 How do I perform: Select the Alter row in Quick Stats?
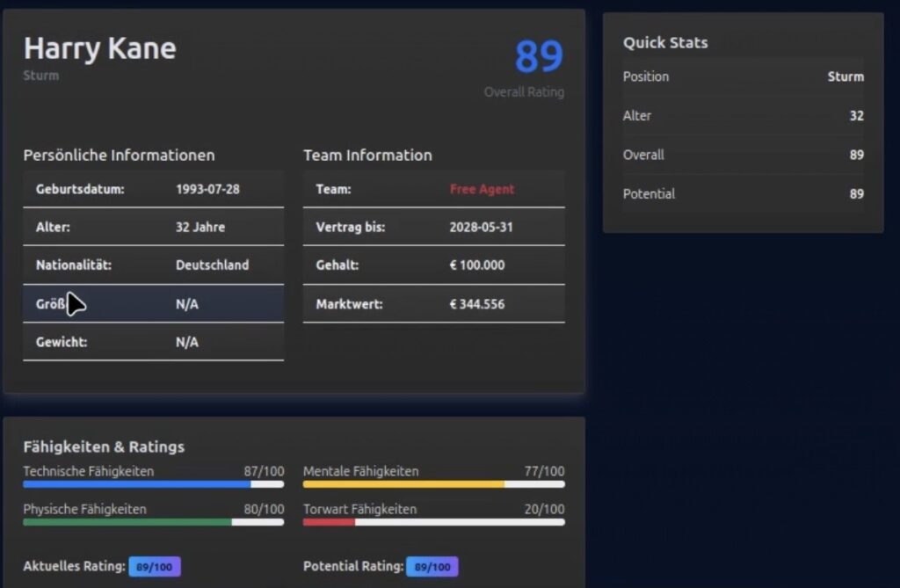click(x=743, y=115)
